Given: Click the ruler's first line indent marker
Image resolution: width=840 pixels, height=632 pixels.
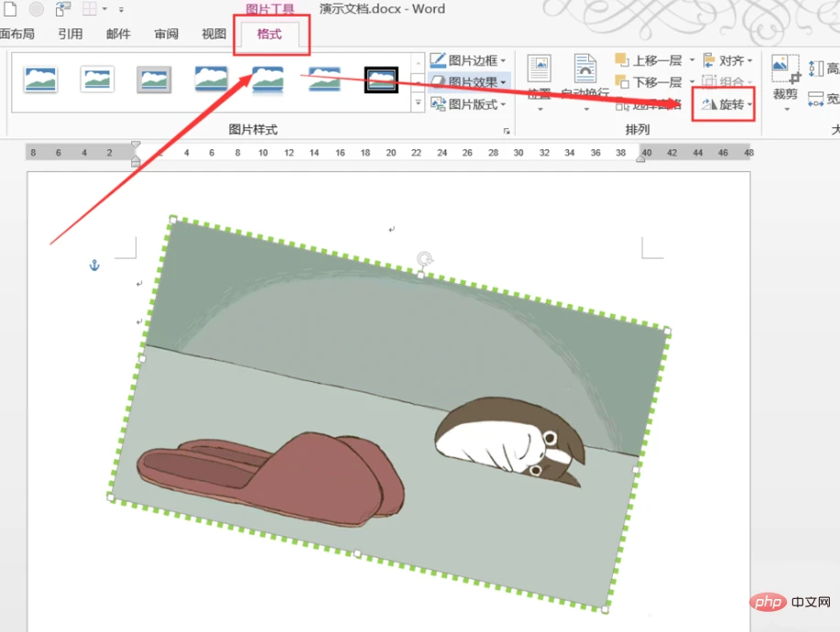Looking at the screenshot, I should (136, 145).
